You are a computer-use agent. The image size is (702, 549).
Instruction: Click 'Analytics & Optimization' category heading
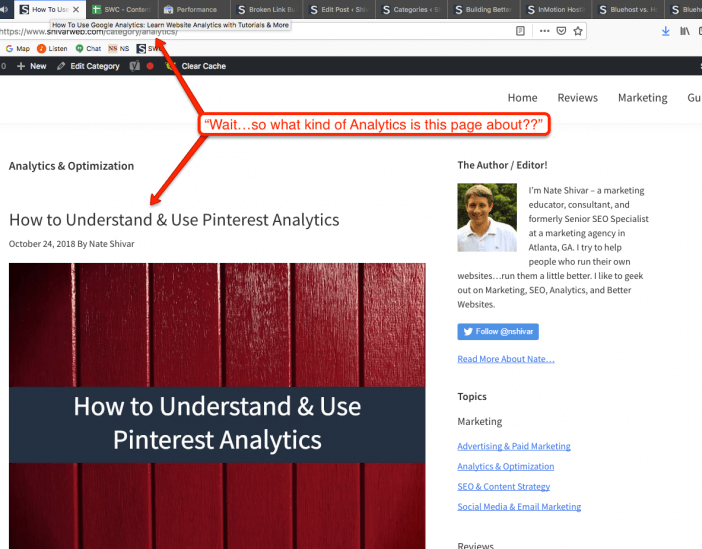(71, 166)
